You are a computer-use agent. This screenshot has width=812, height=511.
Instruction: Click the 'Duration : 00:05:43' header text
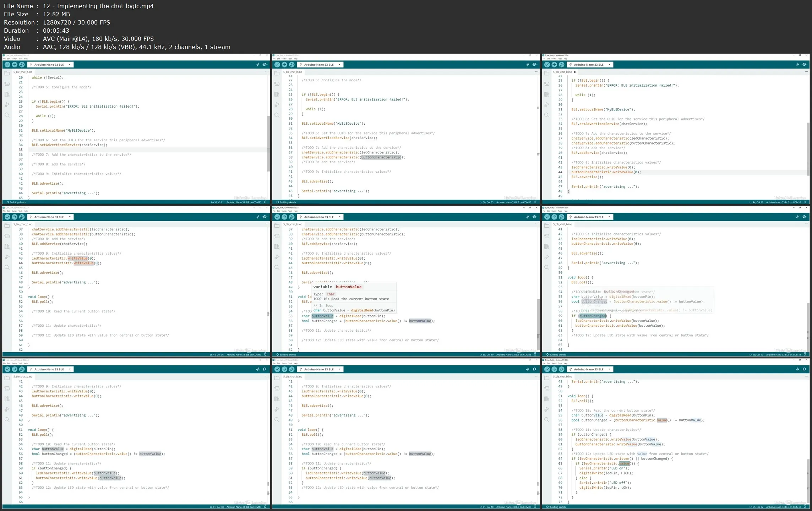point(37,31)
